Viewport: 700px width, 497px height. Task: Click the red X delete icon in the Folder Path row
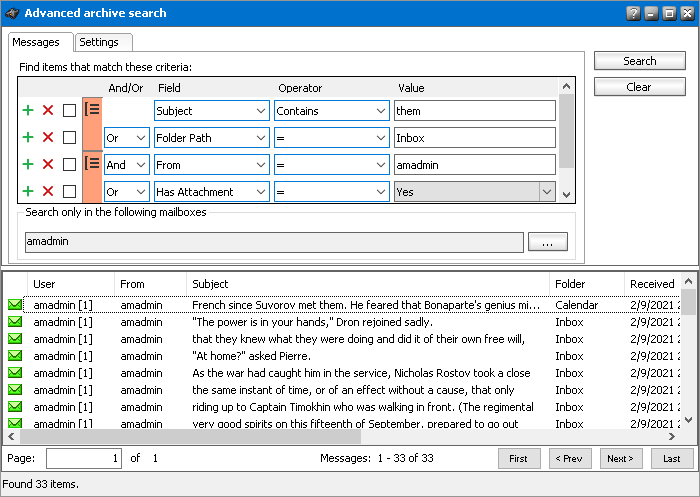(48, 138)
